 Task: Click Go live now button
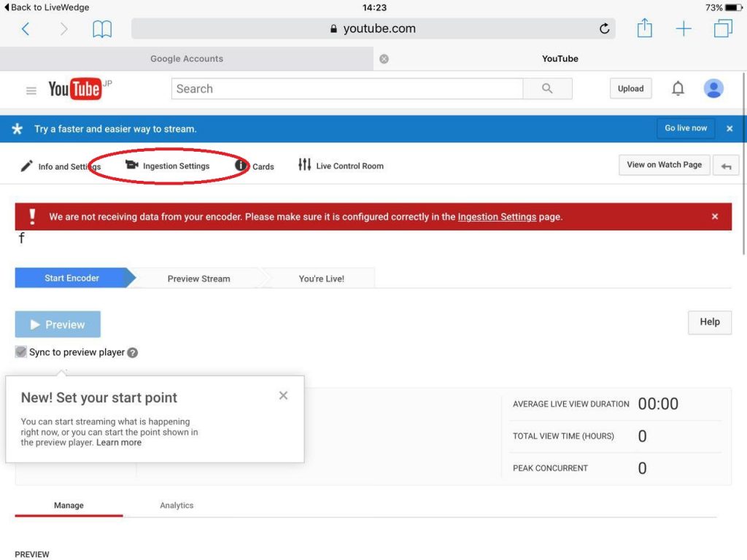[x=686, y=128]
